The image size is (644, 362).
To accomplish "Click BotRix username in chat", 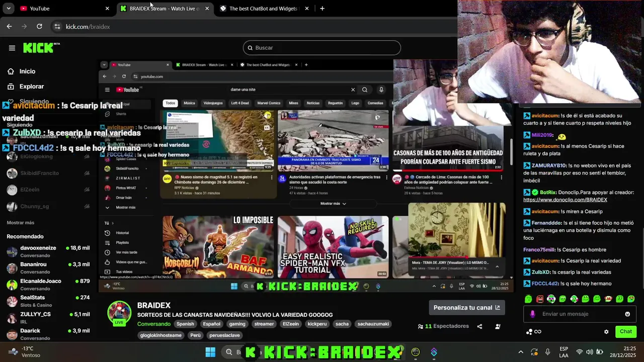I will (547, 192).
